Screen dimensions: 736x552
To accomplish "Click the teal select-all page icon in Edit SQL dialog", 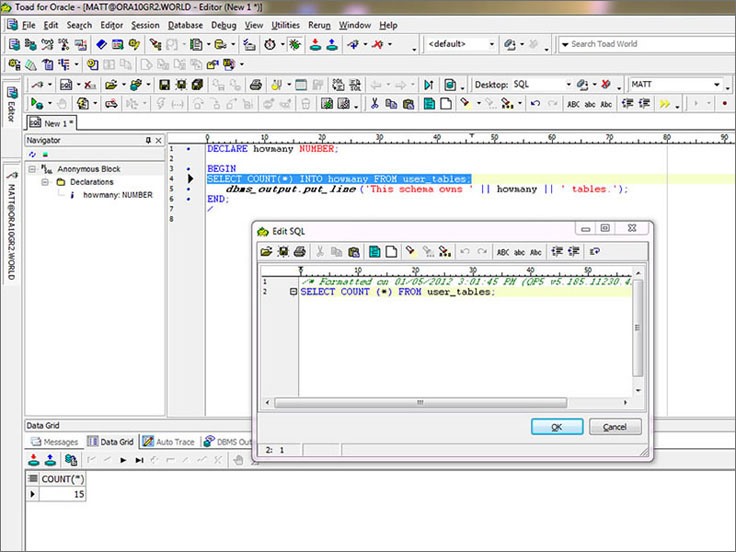I will click(375, 252).
